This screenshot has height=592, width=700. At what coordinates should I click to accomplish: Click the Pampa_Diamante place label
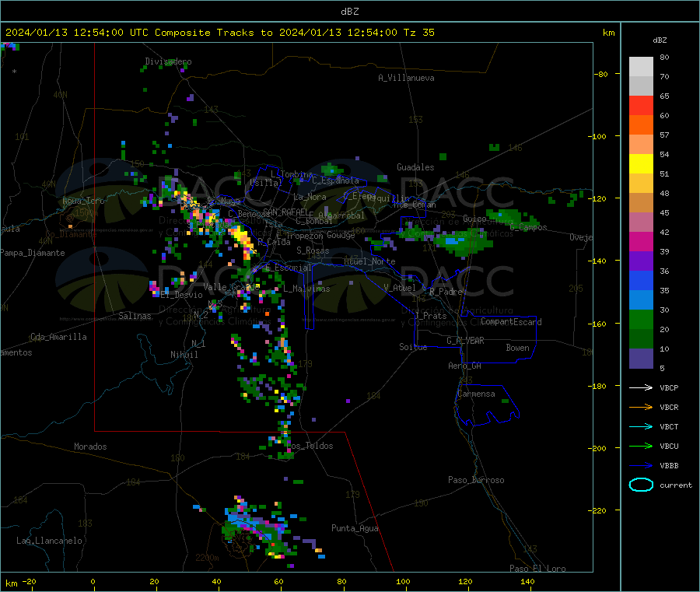[32, 252]
